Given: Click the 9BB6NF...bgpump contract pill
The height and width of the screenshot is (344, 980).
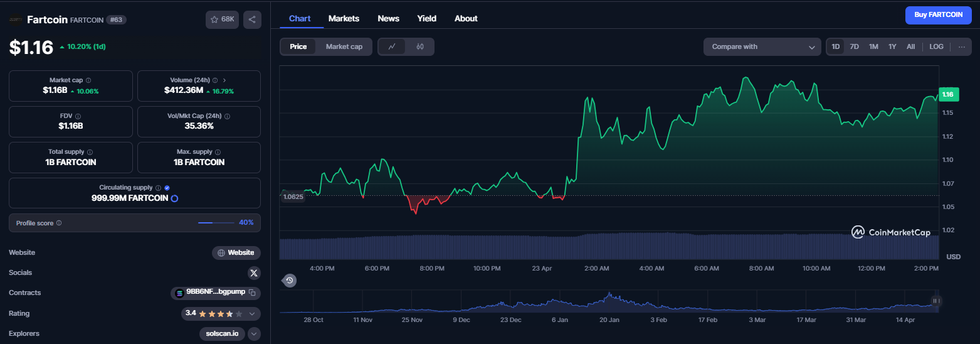Looking at the screenshot, I should 215,293.
